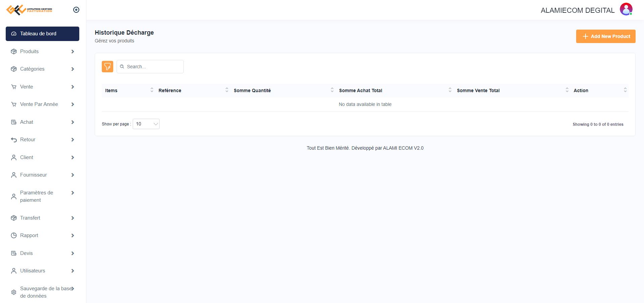Click the Vente shopping cart icon
The image size is (644, 303).
pos(14,87)
